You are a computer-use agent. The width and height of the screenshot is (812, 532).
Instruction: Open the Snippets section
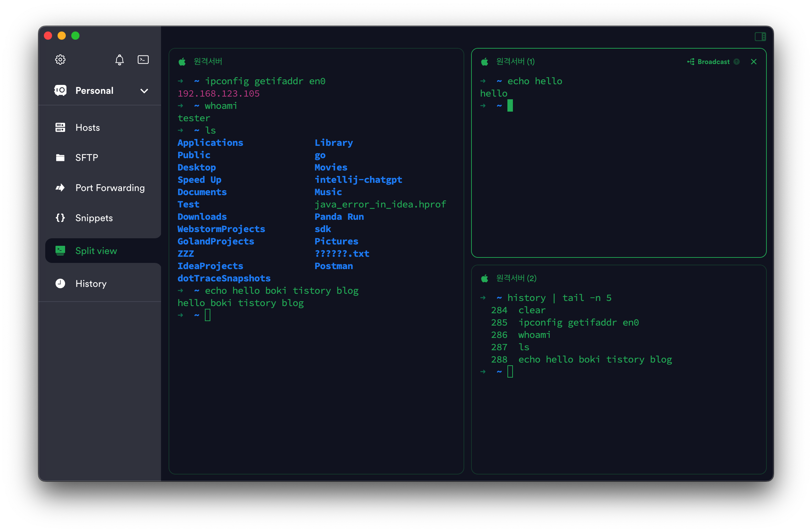(x=94, y=218)
